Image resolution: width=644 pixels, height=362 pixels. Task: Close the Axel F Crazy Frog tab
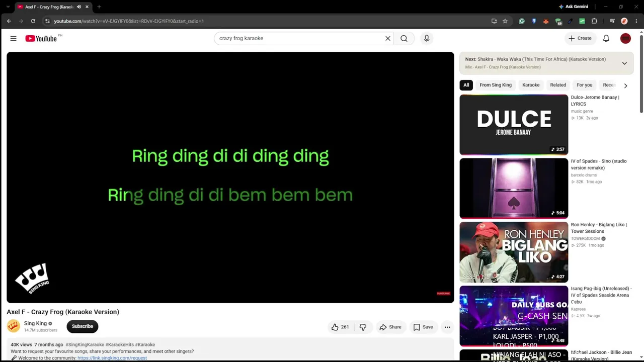pyautogui.click(x=87, y=7)
